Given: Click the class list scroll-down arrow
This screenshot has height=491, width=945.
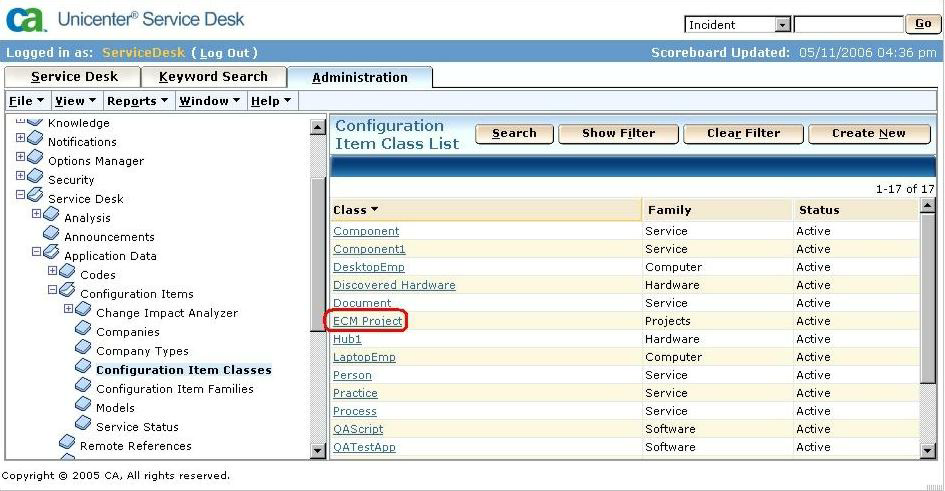Looking at the screenshot, I should tap(928, 450).
